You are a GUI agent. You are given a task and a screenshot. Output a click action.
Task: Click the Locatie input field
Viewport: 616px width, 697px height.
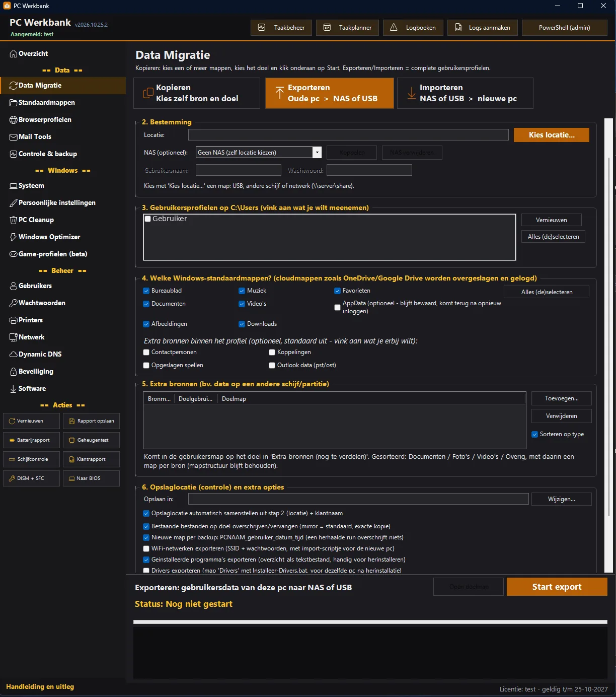pos(348,135)
